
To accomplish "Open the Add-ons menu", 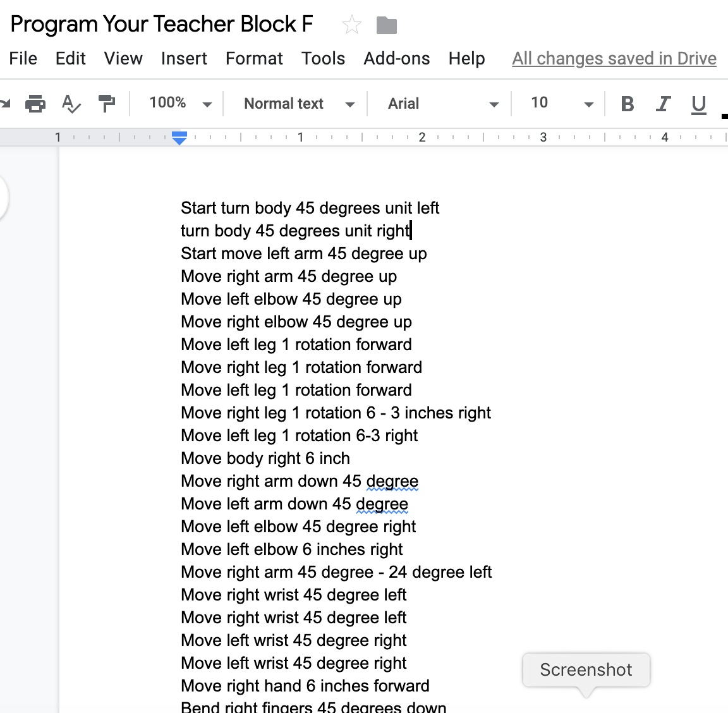I will click(x=396, y=58).
